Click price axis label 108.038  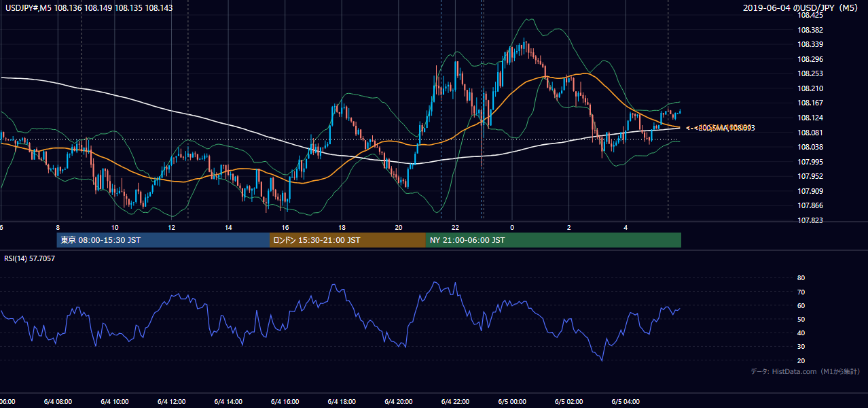810,147
